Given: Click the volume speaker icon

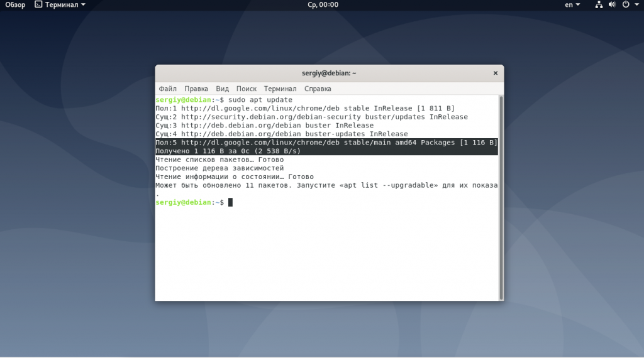Looking at the screenshot, I should tap(613, 5).
